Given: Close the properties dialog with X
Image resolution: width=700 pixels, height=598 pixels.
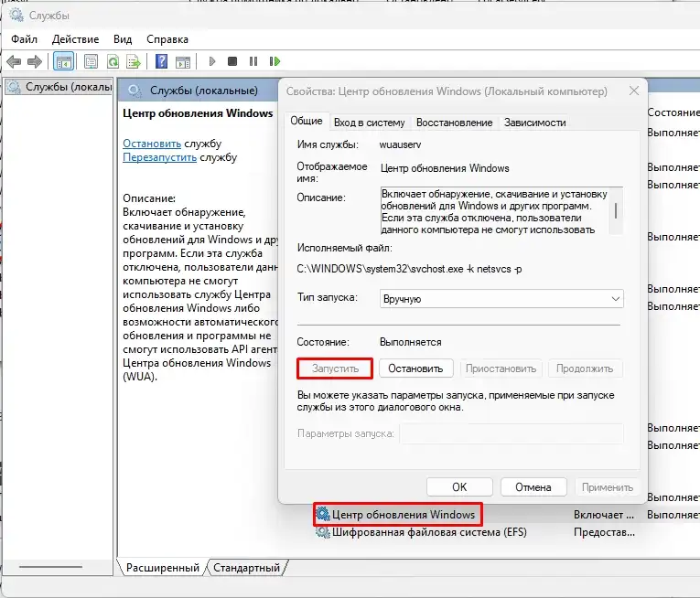Looking at the screenshot, I should (633, 91).
